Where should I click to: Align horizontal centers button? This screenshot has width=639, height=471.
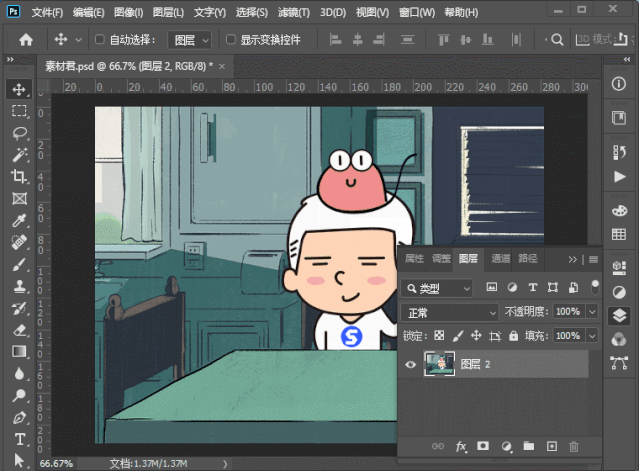pyautogui.click(x=357, y=40)
